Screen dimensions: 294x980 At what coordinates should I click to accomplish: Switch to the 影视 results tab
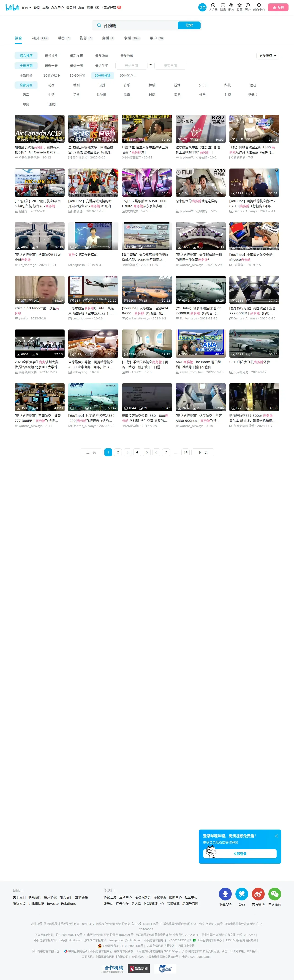(86, 38)
